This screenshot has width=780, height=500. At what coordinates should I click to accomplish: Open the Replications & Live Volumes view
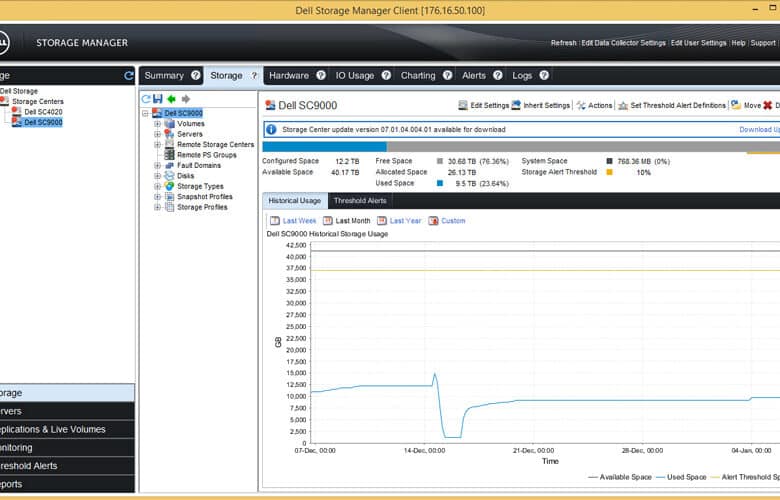67,429
